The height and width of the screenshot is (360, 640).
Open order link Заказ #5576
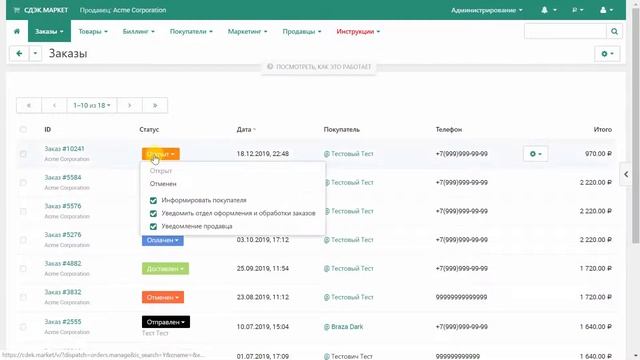pyautogui.click(x=63, y=206)
